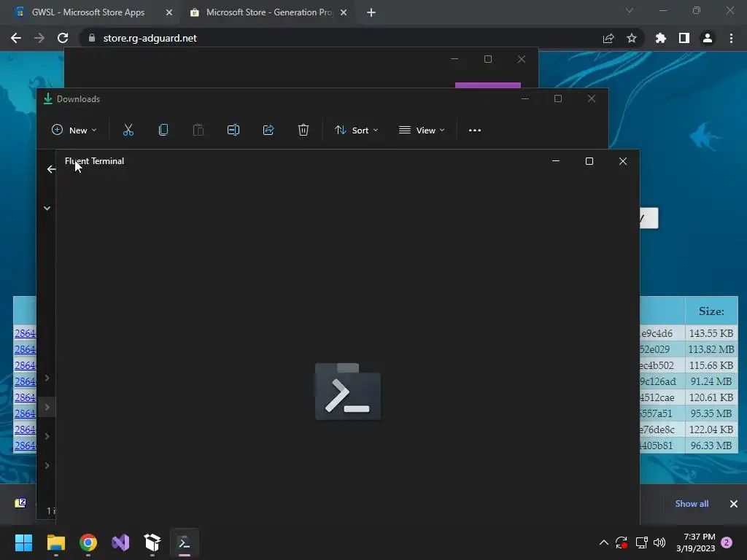Click the 143.55 KB size cell

711,333
